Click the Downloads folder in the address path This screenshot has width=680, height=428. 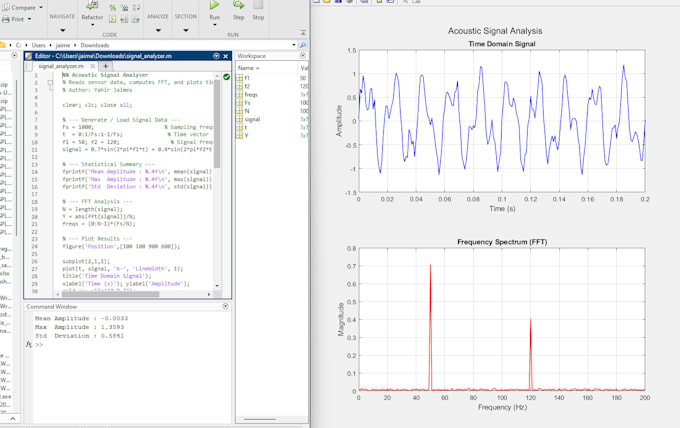pos(95,45)
